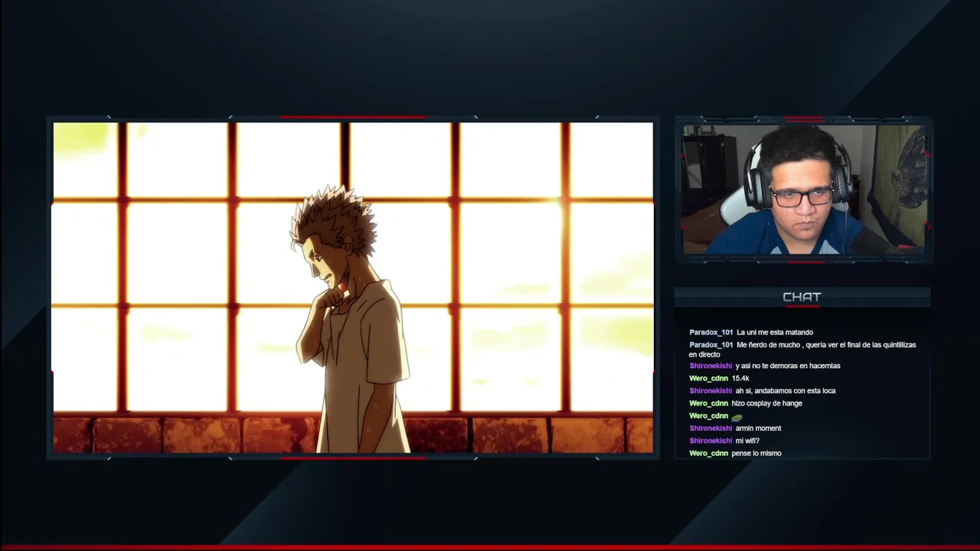Click the message 'hizo cosplay de hange'
980x551 pixels.
coord(766,403)
